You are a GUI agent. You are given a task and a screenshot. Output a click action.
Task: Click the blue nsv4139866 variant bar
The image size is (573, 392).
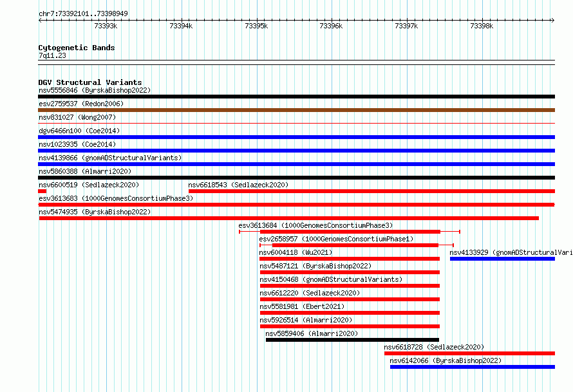click(296, 164)
